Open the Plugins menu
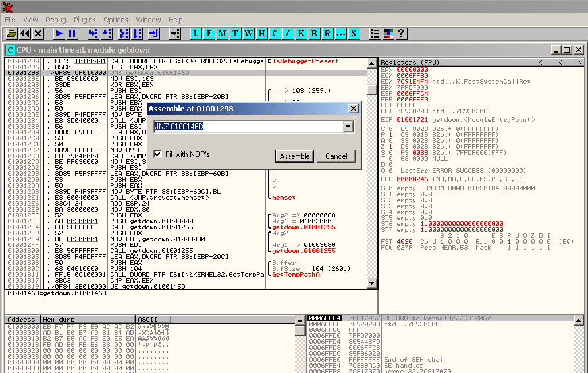This screenshot has width=588, height=373. pos(84,20)
